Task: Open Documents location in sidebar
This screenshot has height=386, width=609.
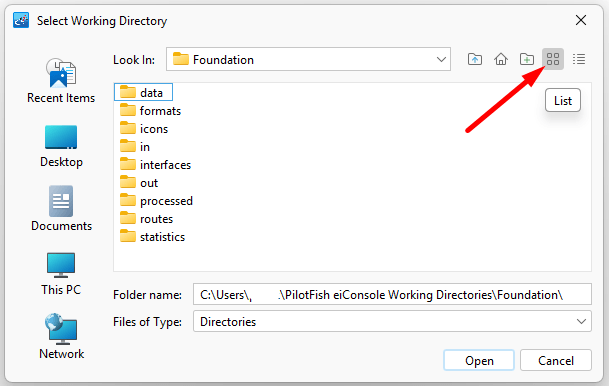Action: (61, 209)
